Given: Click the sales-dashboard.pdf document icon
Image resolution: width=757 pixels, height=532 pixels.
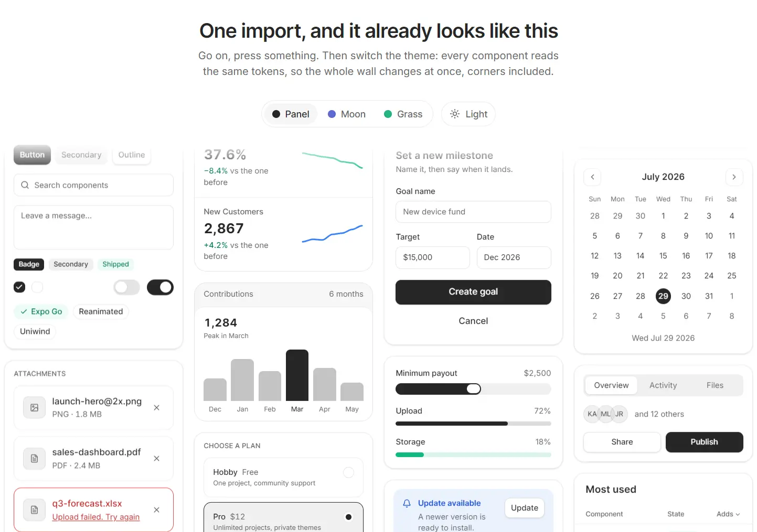Looking at the screenshot, I should tap(35, 459).
